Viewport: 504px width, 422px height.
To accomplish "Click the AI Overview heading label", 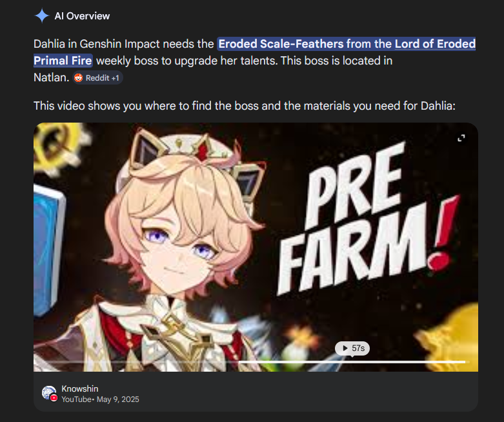I will point(82,16).
